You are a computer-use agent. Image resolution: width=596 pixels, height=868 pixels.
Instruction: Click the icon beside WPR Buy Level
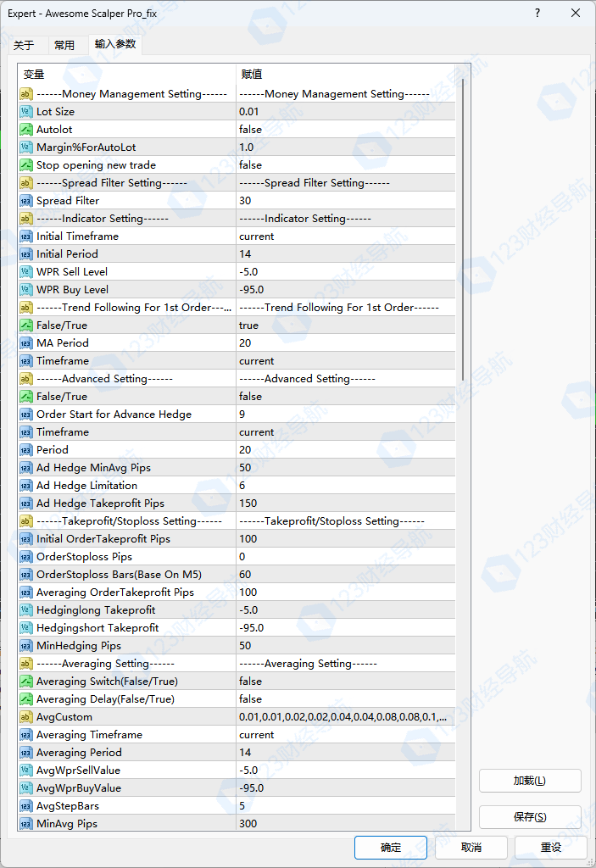pyautogui.click(x=26, y=290)
